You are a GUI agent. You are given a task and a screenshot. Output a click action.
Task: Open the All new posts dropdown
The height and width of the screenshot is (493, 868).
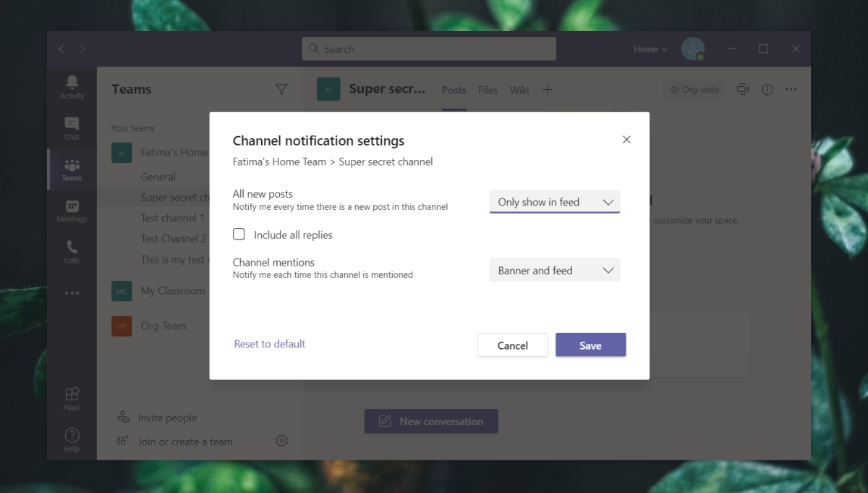(555, 202)
